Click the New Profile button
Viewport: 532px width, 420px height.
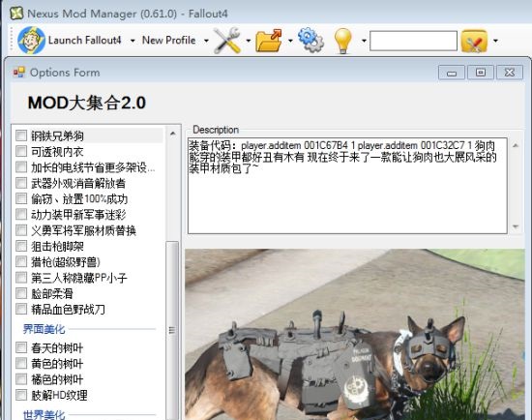[168, 40]
